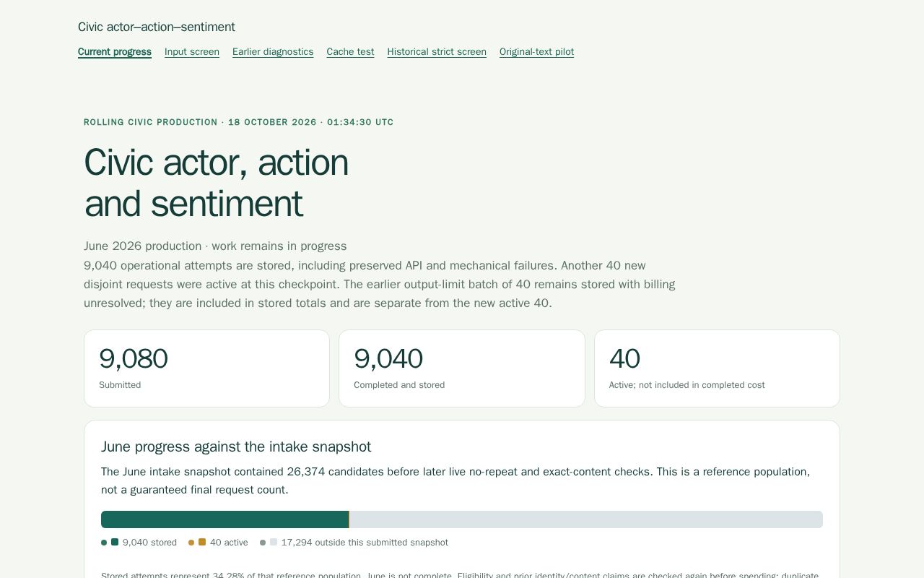Click 'Civic actor, action and sentiment' main heading
This screenshot has width=924, height=578.
coord(217,183)
